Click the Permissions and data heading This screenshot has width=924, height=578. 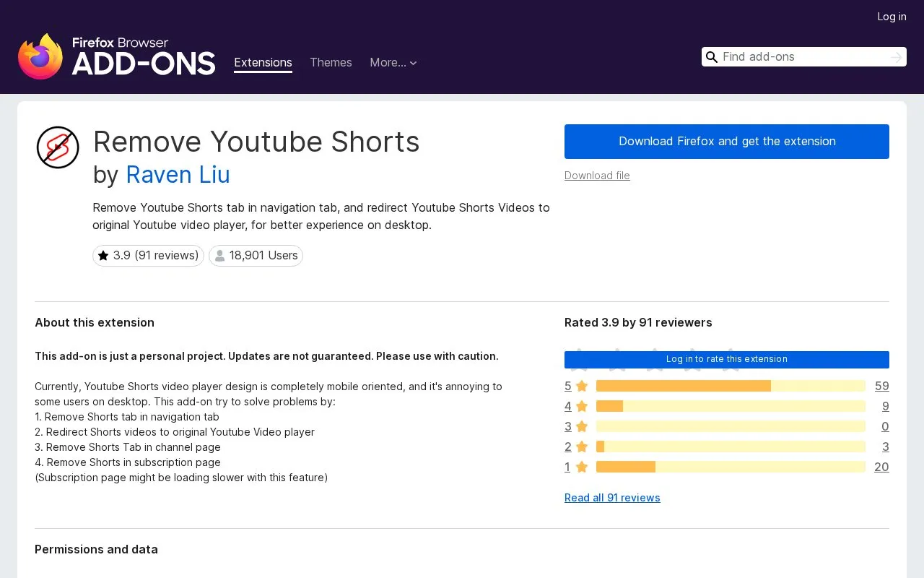[x=96, y=549]
